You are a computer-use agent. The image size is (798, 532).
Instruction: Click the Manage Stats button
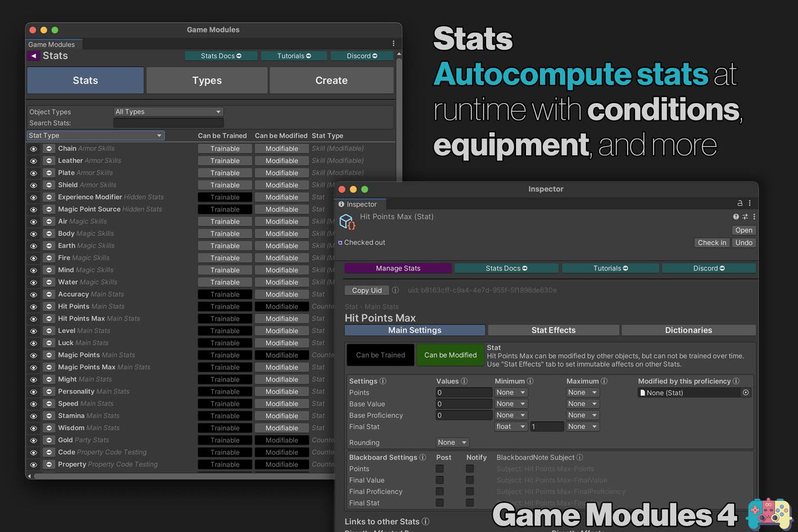click(398, 268)
